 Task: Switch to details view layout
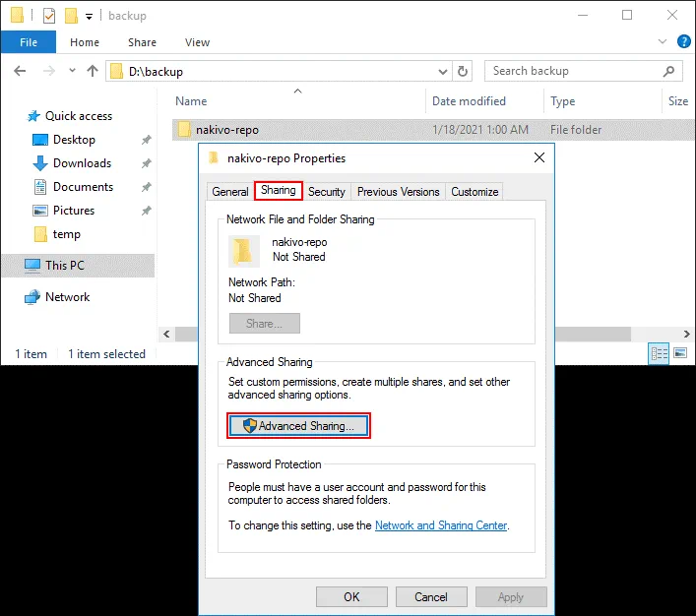[x=659, y=353]
